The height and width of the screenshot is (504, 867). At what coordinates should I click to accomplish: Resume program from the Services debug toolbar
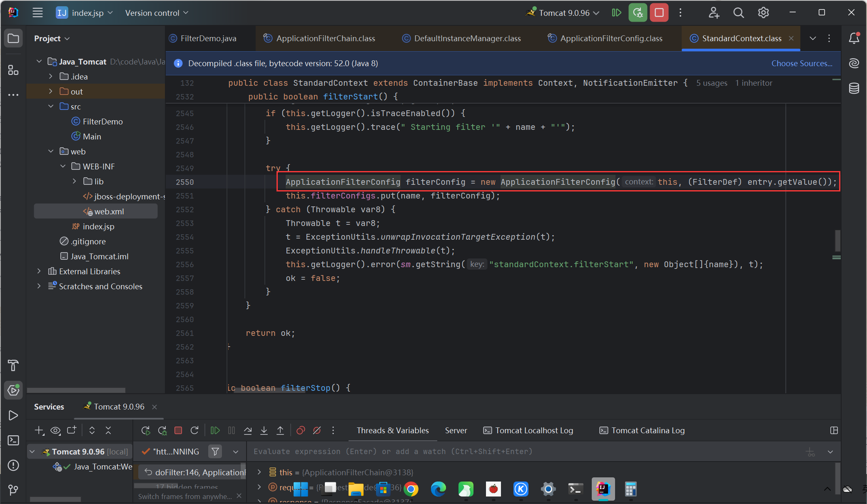(x=215, y=430)
